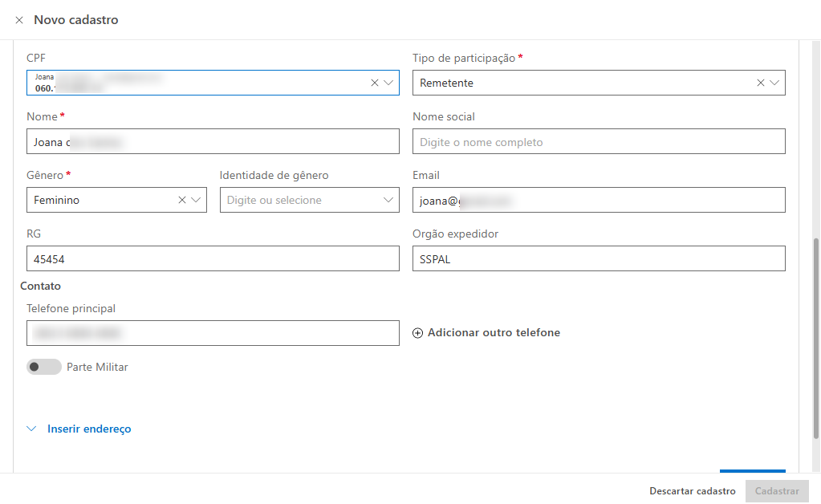The width and height of the screenshot is (821, 504).
Task: Expand the Inserir endereço section
Action: [89, 429]
